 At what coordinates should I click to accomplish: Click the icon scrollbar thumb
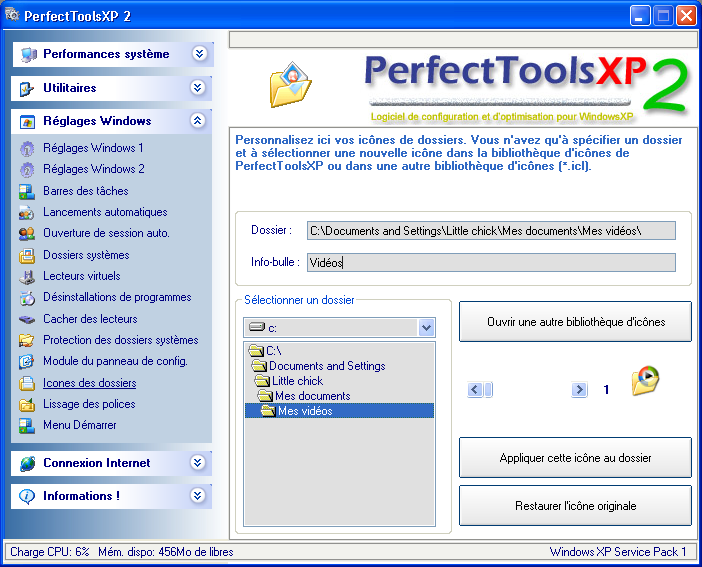point(488,390)
